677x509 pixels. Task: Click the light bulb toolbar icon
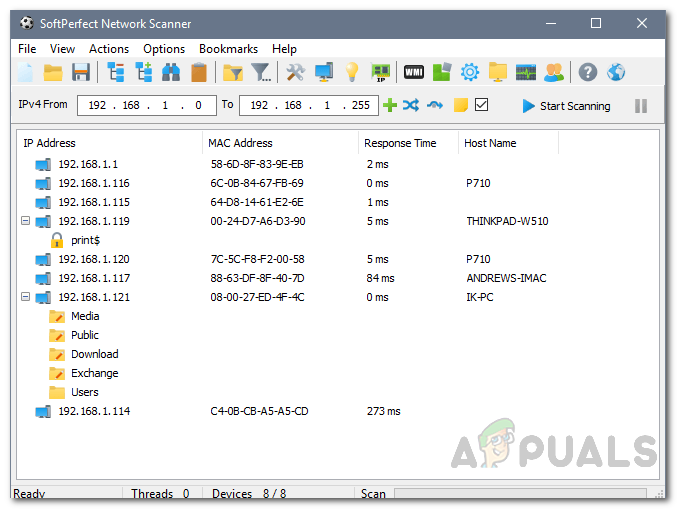[x=352, y=72]
